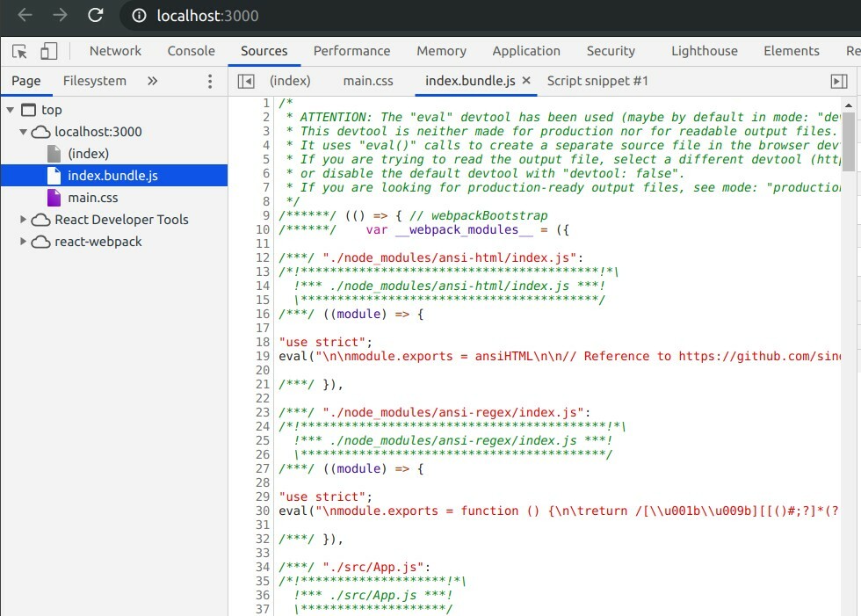Click the localhost:3000 cloud icon
Image resolution: width=861 pixels, height=616 pixels.
pos(40,132)
